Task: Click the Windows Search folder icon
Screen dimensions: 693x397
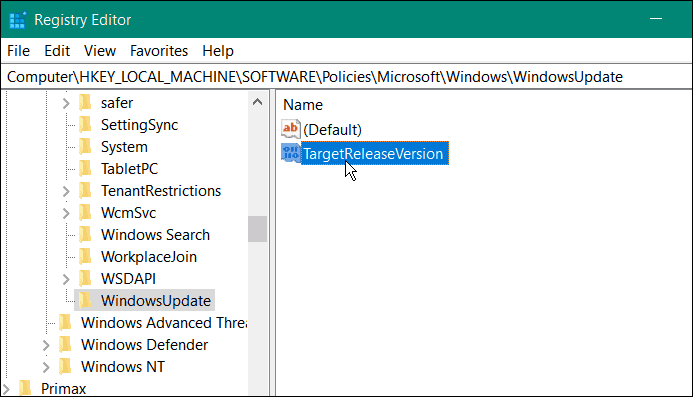Action: coord(85,235)
